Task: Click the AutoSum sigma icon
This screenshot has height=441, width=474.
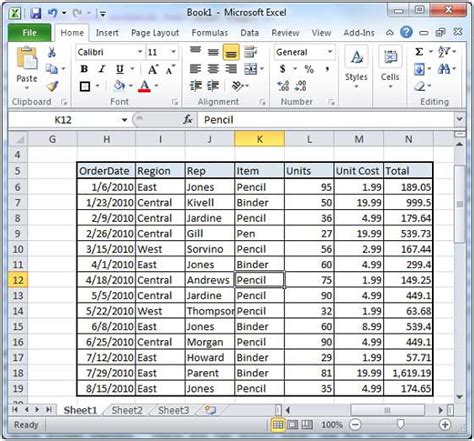Action: (419, 52)
